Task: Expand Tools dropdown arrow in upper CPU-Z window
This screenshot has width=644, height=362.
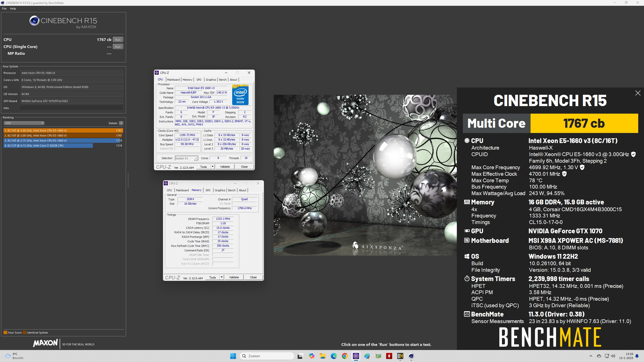Action: (213, 167)
